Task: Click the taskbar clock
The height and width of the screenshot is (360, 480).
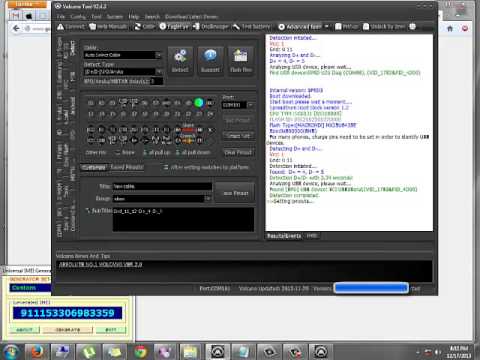Action: point(459,352)
